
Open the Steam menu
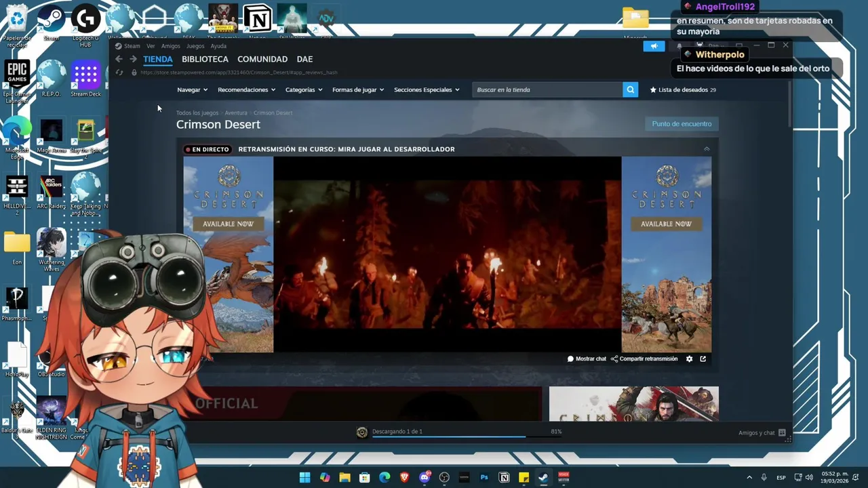pyautogui.click(x=127, y=46)
